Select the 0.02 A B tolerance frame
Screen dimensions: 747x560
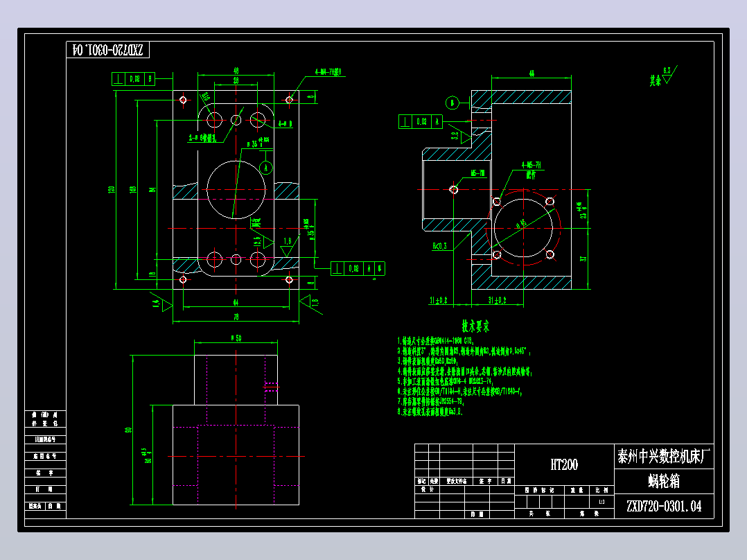358,269
